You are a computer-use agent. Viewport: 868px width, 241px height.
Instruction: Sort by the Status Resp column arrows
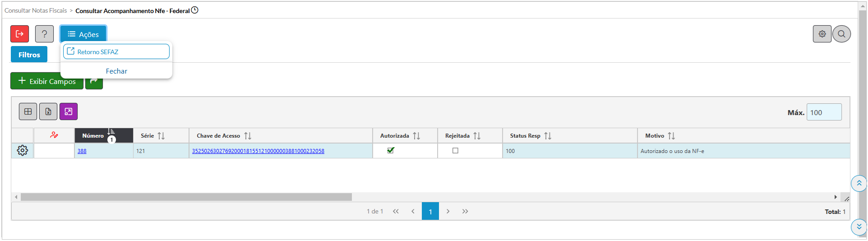548,136
